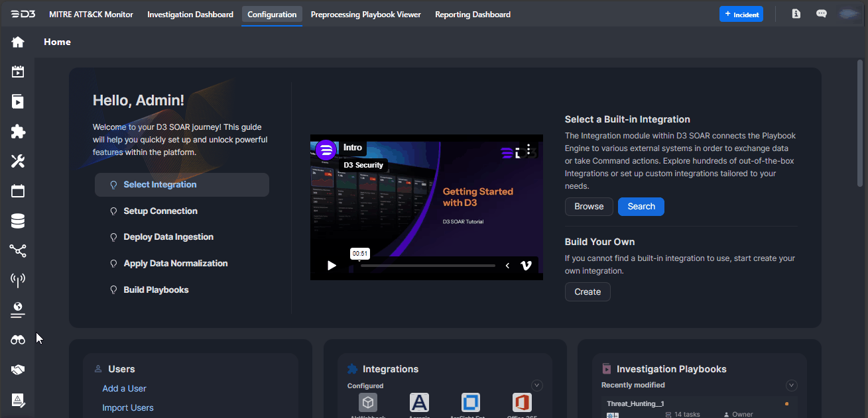
Task: Click the Getting Started video thumbnail
Action: [426, 207]
